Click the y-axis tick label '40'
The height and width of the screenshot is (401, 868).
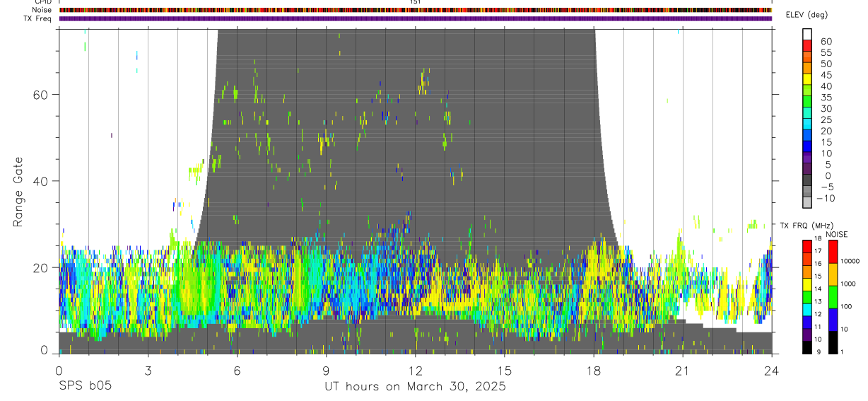[40, 181]
